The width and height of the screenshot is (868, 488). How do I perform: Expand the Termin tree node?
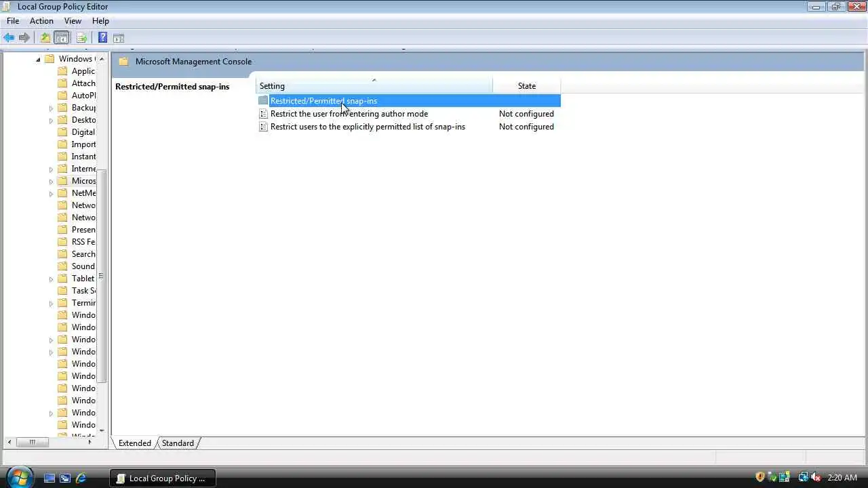(51, 304)
